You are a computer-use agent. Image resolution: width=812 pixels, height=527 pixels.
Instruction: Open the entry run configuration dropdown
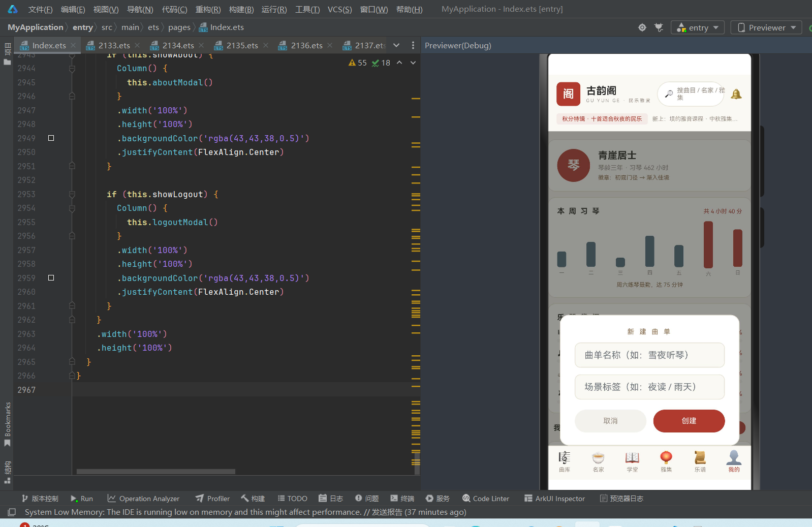coord(698,27)
